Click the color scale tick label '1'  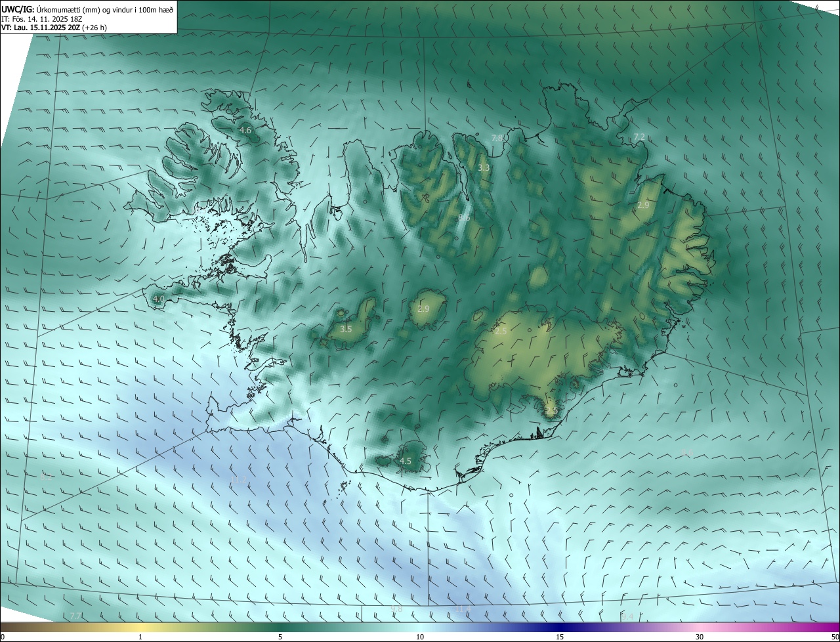tap(140, 637)
